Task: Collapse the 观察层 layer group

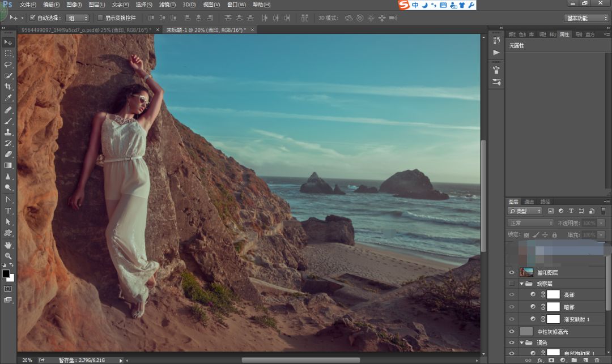Action: tap(522, 284)
